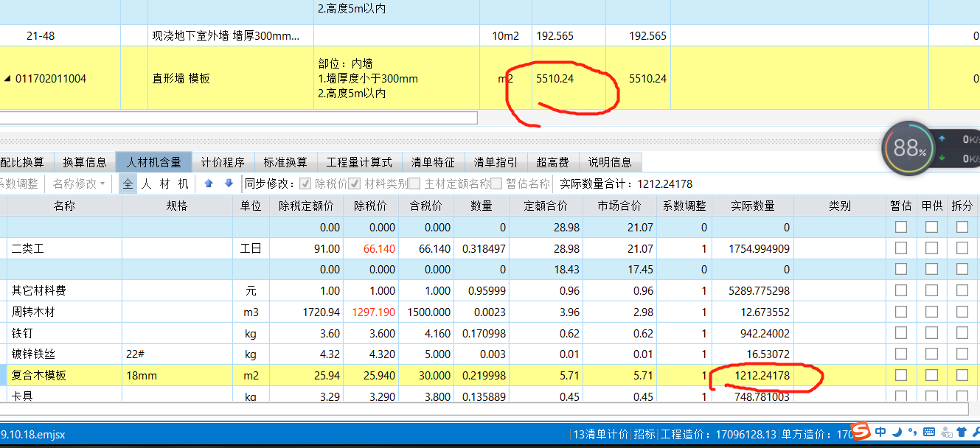Switch to the 清单特征 tab
Image resolution: width=980 pixels, height=448 pixels.
[x=433, y=162]
